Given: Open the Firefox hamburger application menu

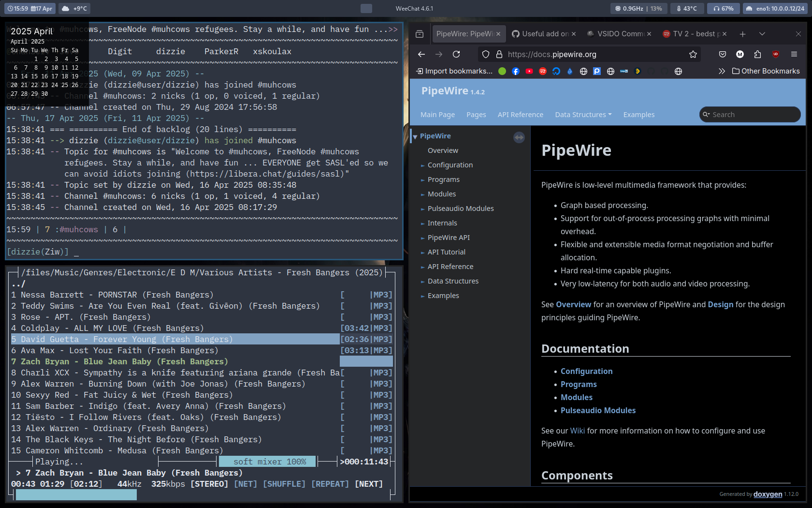Looking at the screenshot, I should tap(794, 54).
